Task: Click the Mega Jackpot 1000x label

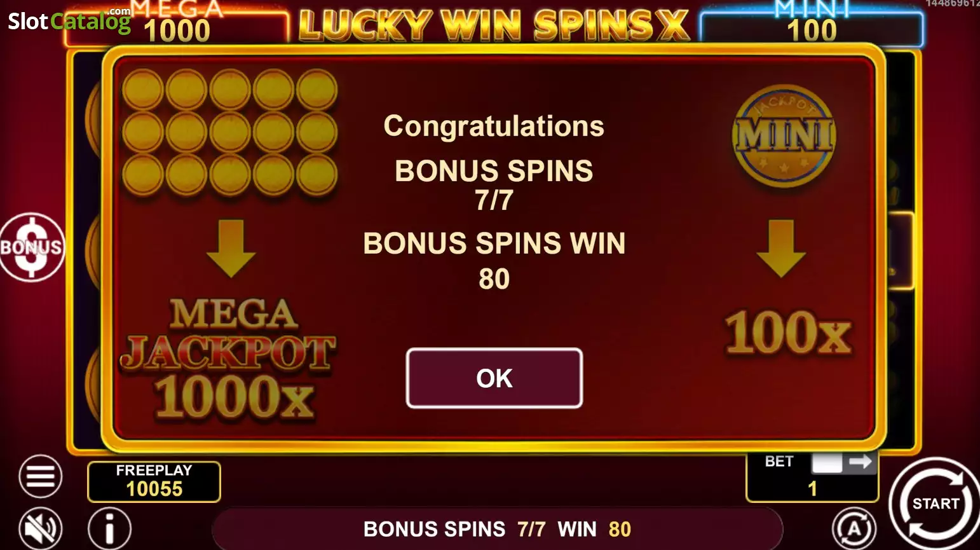Action: (229, 359)
